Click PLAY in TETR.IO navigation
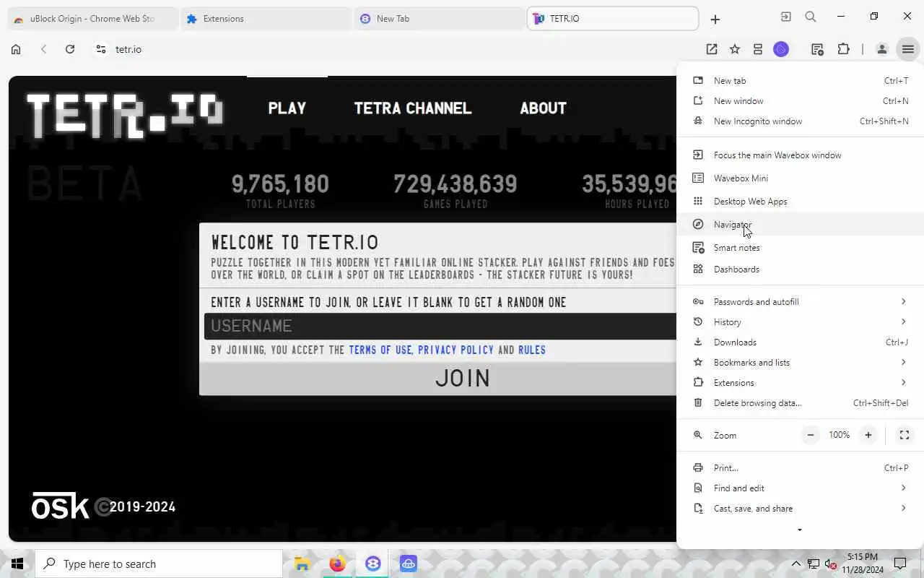The height and width of the screenshot is (578, 924). [287, 108]
